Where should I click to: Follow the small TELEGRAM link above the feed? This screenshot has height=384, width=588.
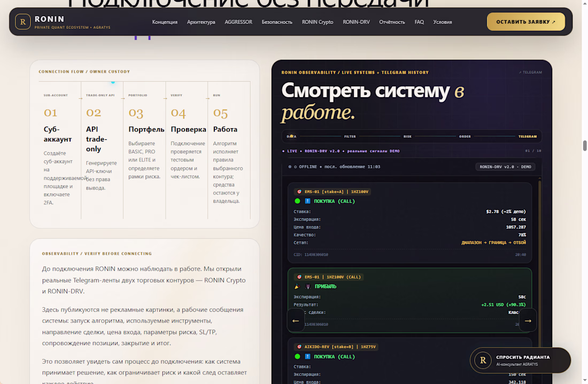click(531, 72)
